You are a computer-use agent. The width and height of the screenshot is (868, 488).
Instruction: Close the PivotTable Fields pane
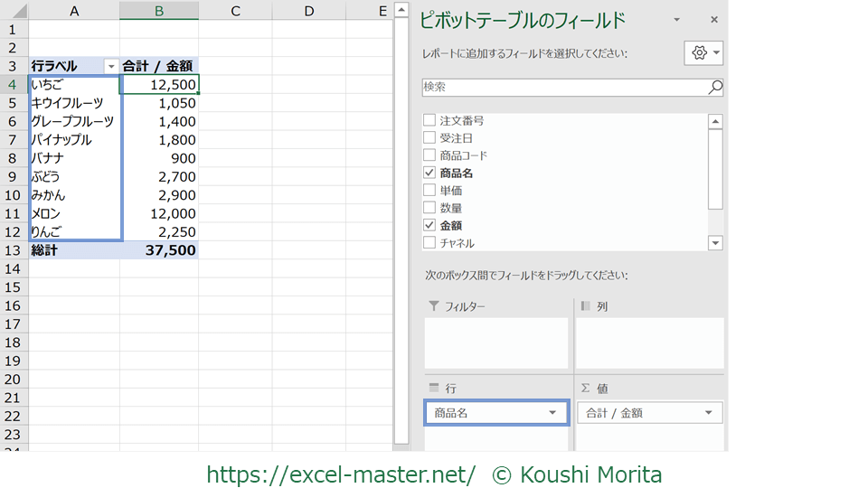[713, 20]
